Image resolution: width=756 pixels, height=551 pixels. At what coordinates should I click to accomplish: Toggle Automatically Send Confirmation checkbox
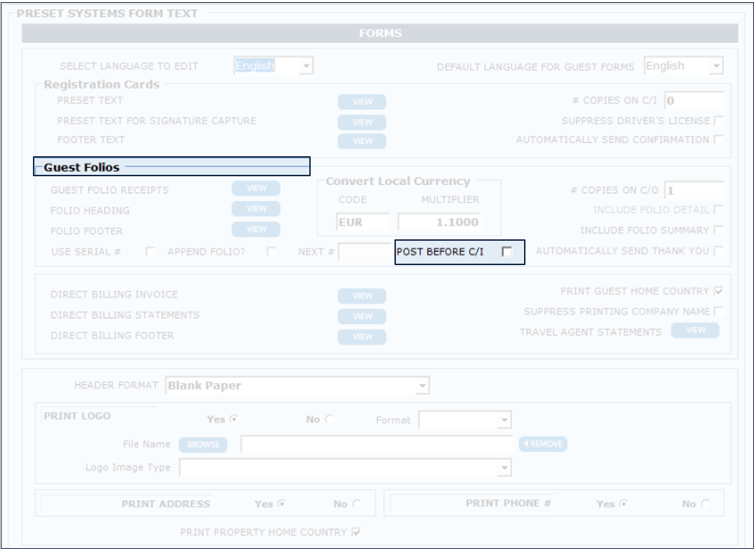[x=718, y=140]
